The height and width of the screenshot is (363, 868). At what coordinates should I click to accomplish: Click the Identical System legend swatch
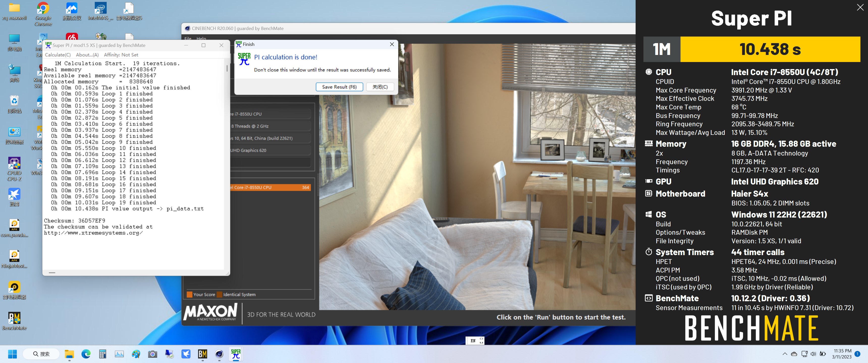(x=220, y=295)
